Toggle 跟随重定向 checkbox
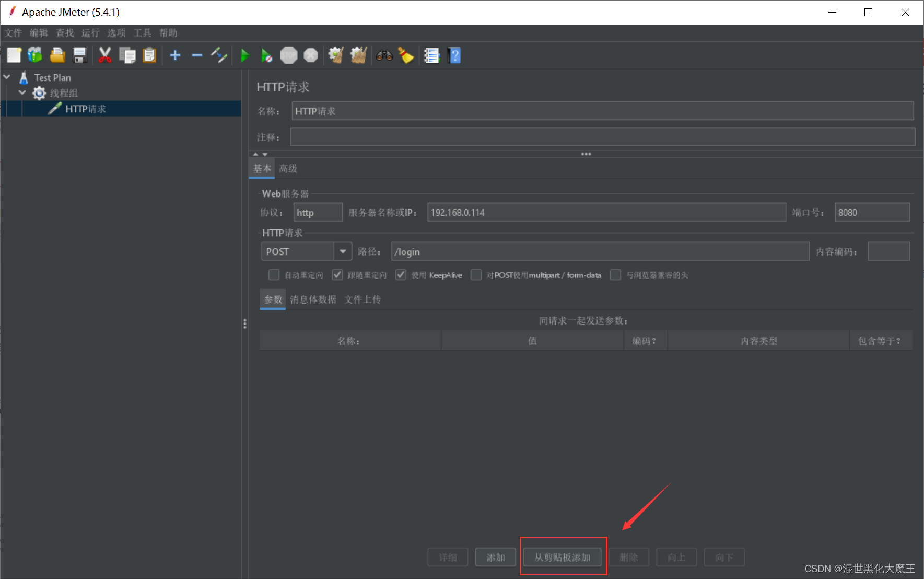 point(337,275)
